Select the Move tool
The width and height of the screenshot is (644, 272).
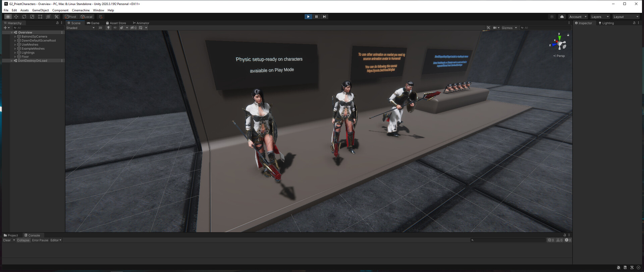point(16,16)
